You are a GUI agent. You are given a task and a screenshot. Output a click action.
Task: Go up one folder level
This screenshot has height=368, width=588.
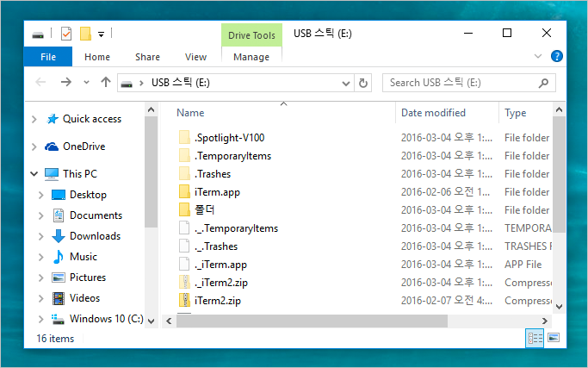pyautogui.click(x=106, y=82)
